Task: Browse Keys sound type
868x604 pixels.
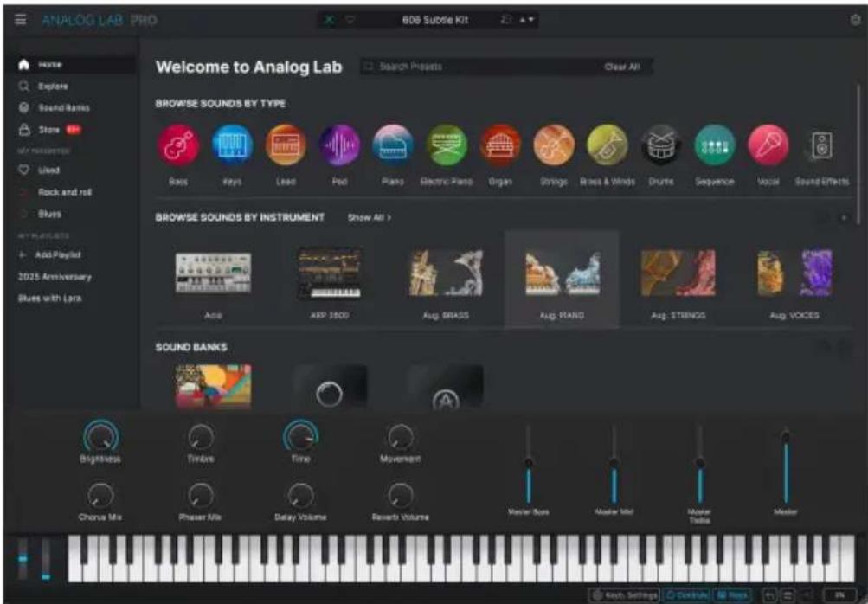Action: tap(232, 145)
